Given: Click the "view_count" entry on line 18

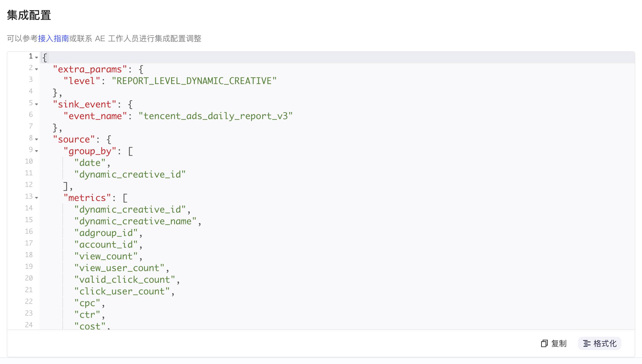Looking at the screenshot, I should point(106,256).
